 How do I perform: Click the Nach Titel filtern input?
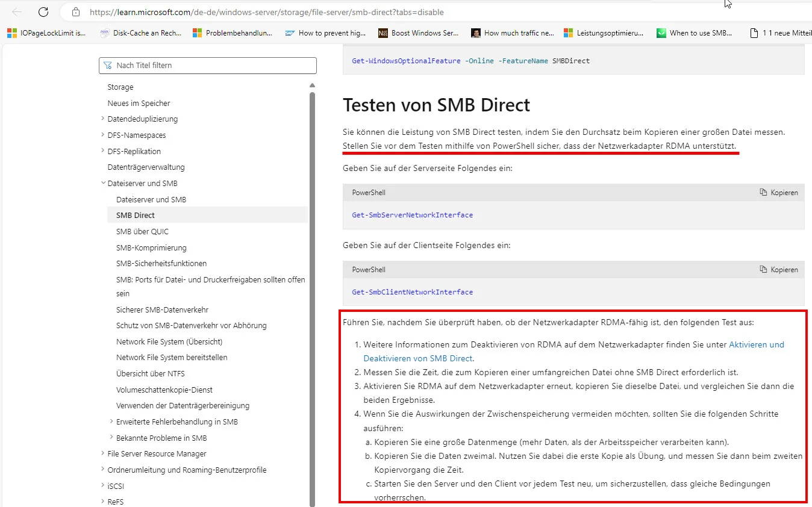pyautogui.click(x=208, y=66)
